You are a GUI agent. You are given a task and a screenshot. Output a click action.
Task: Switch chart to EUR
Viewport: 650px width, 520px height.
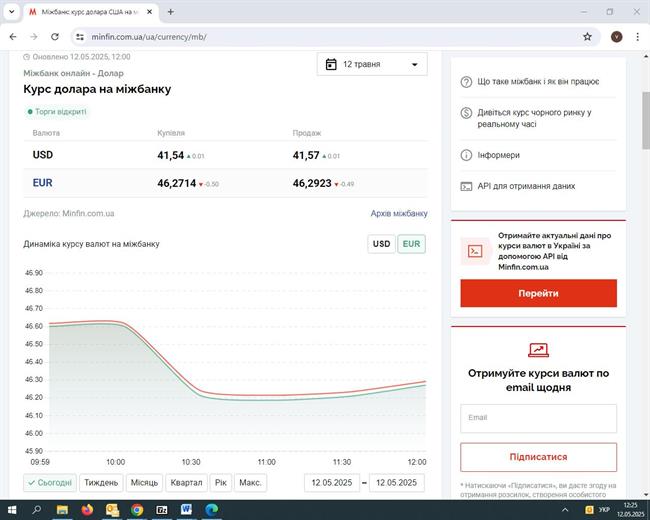(411, 244)
